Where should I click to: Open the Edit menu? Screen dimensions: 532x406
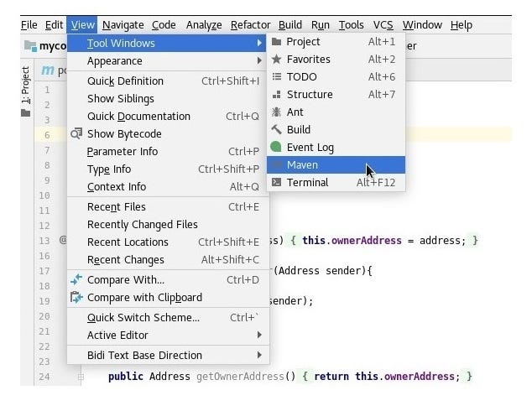point(54,25)
